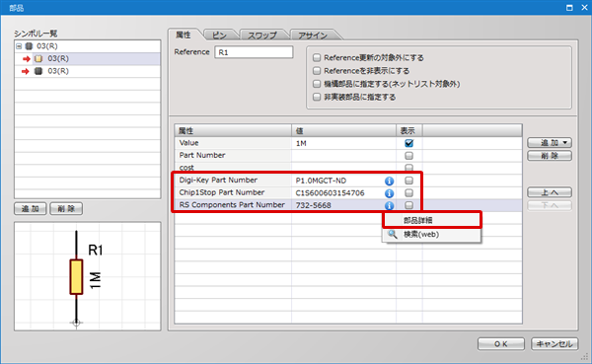Move attribute up with 上へ button
This screenshot has width=592, height=364.
[x=550, y=192]
